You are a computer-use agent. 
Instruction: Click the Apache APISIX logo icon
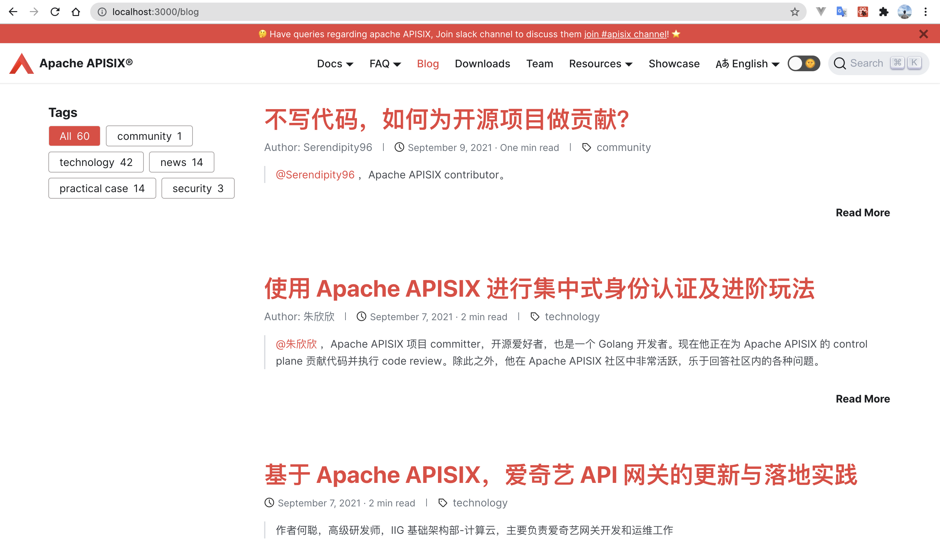22,63
